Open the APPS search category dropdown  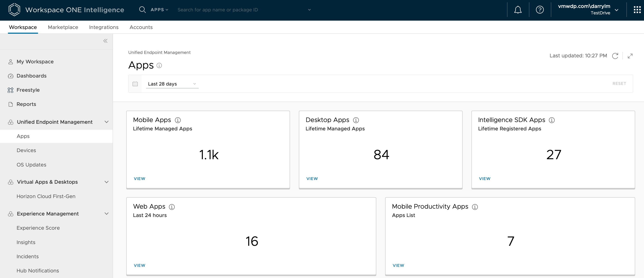[159, 10]
